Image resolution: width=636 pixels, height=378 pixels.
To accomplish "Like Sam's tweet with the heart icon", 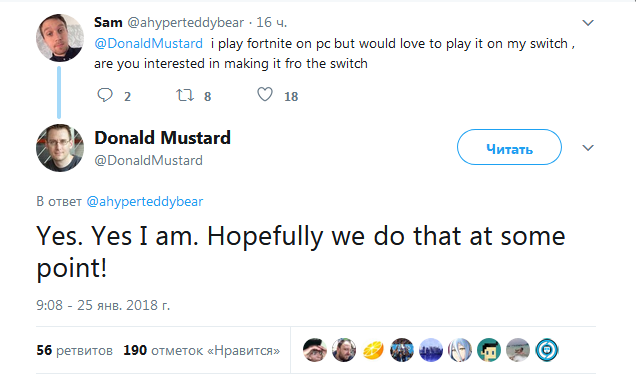I will (265, 94).
